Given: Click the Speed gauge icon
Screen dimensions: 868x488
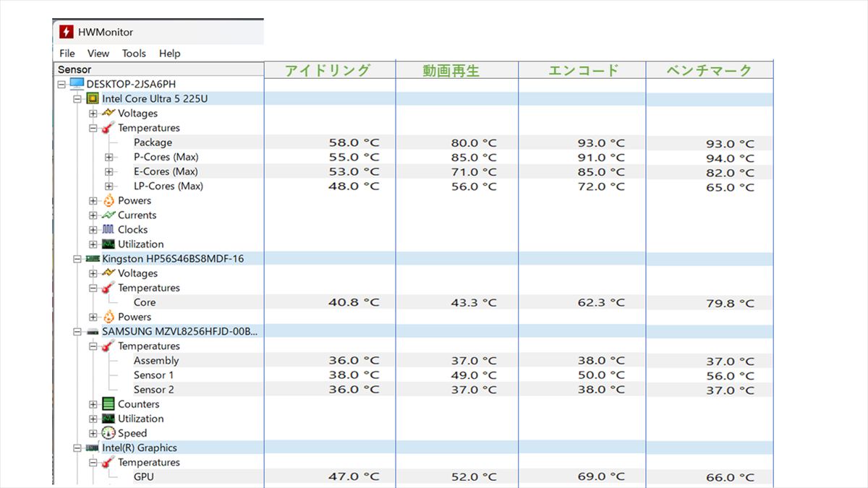Looking at the screenshot, I should 109,433.
